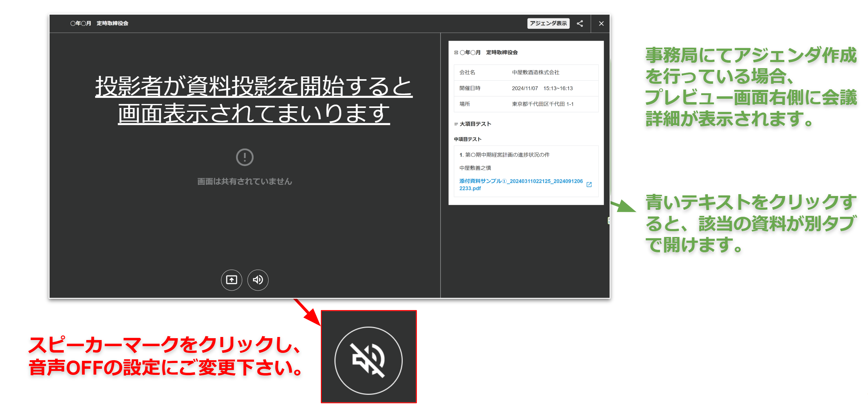868x407 pixels.
Task: Click the share icon in top bar
Action: (580, 23)
